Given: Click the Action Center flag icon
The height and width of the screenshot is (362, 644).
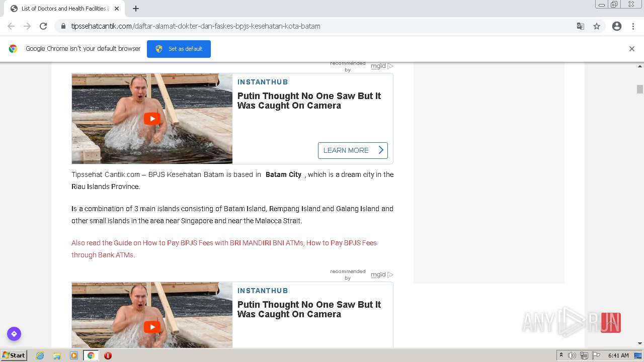Looking at the screenshot, I should pyautogui.click(x=596, y=355).
